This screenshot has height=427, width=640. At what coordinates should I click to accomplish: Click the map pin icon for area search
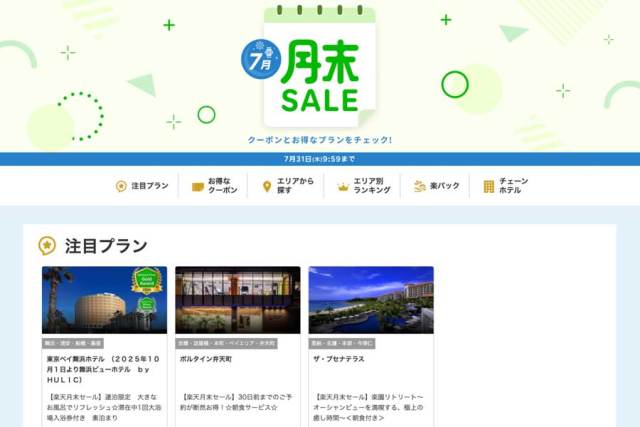[x=267, y=186]
